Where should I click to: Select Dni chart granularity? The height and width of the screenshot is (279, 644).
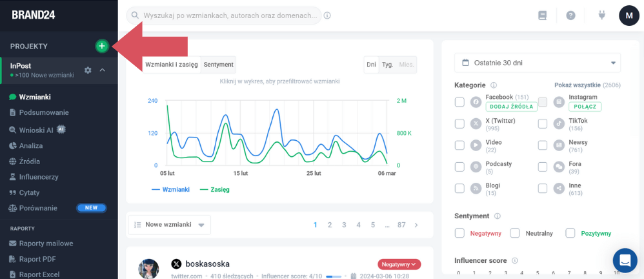coord(371,65)
